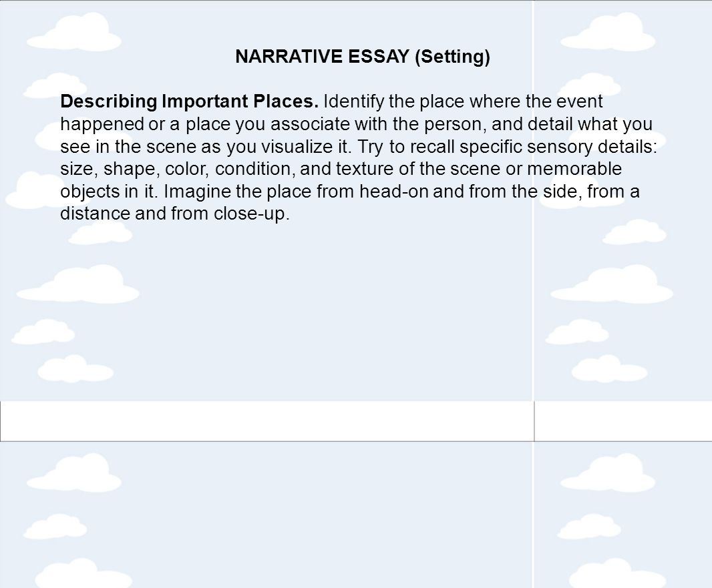
Task: Click the top-left cloud of the second slide
Action: pos(74,473)
